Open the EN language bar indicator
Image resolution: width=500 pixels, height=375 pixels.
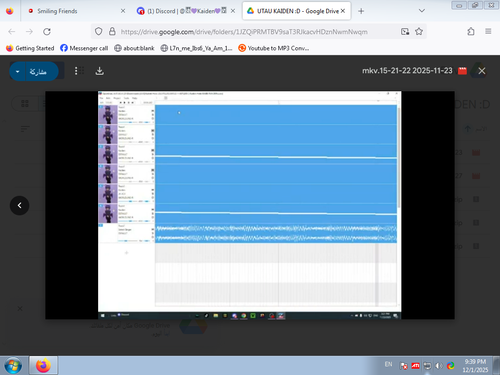point(388,364)
